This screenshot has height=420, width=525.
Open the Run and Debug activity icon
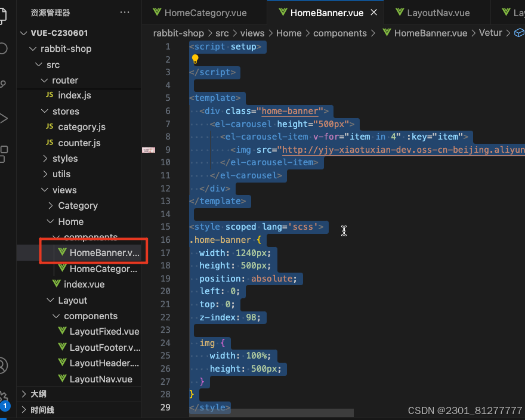pyautogui.click(x=4, y=118)
